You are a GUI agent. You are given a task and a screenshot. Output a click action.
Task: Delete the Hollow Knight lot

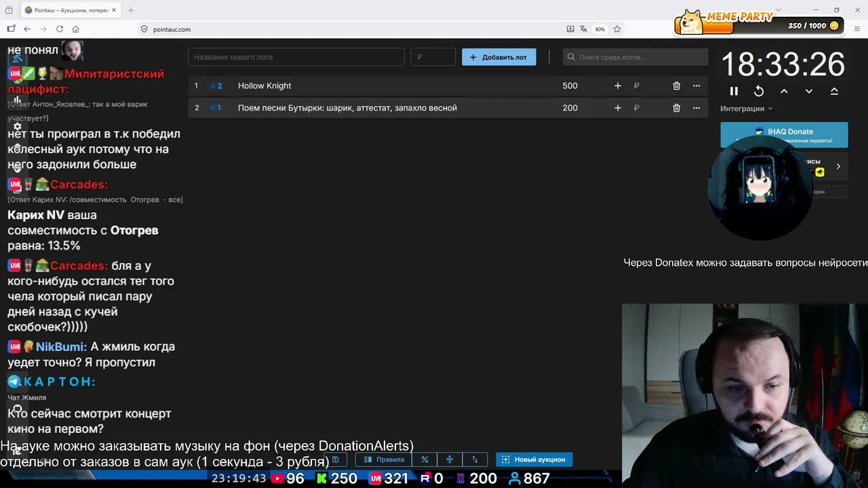click(676, 86)
